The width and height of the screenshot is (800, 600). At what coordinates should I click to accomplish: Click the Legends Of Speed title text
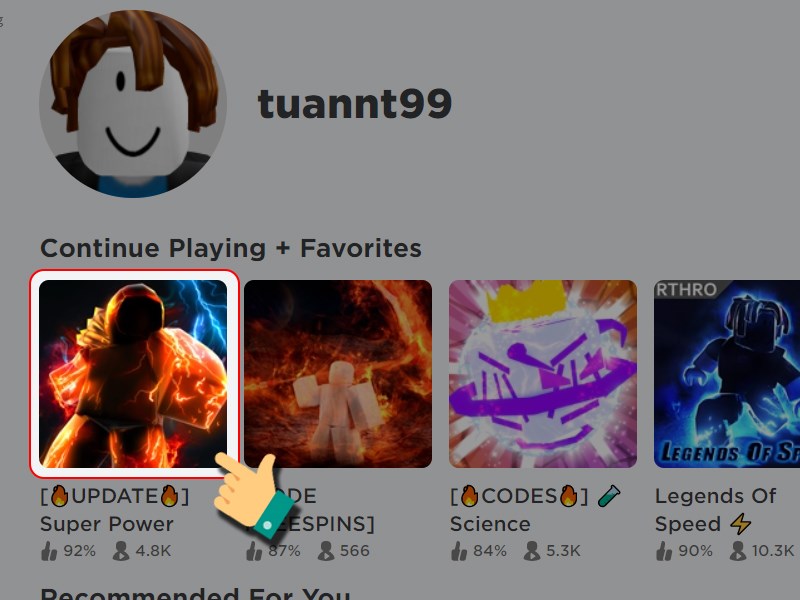point(715,510)
